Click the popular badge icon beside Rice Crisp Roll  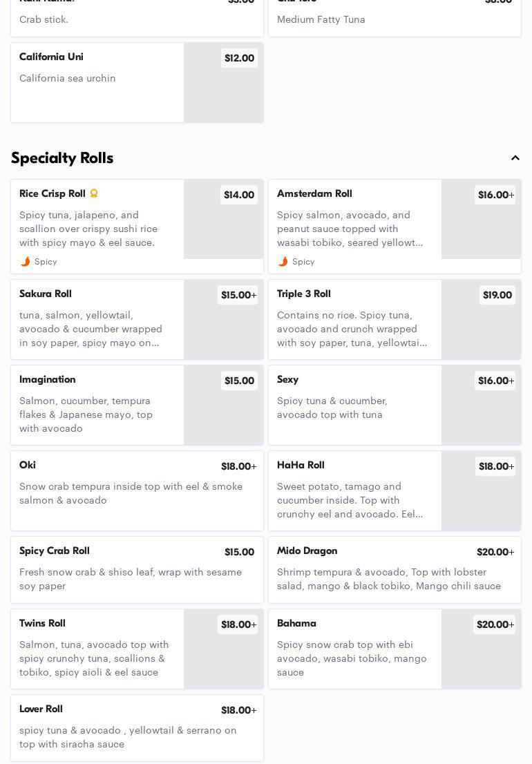pos(94,194)
